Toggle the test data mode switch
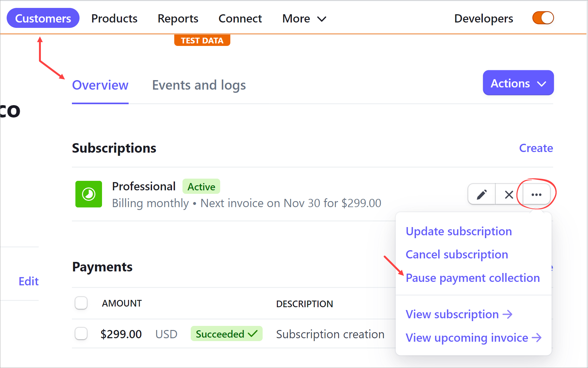The width and height of the screenshot is (588, 368). (543, 18)
